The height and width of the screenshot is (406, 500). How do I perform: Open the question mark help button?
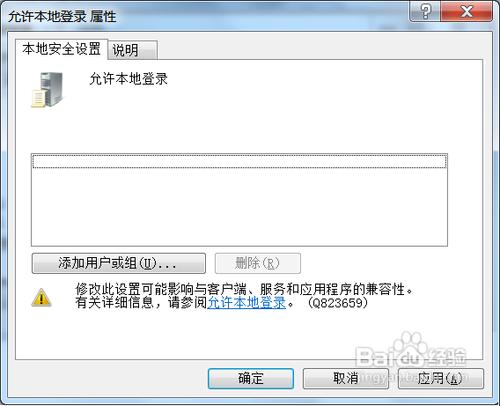425,12
